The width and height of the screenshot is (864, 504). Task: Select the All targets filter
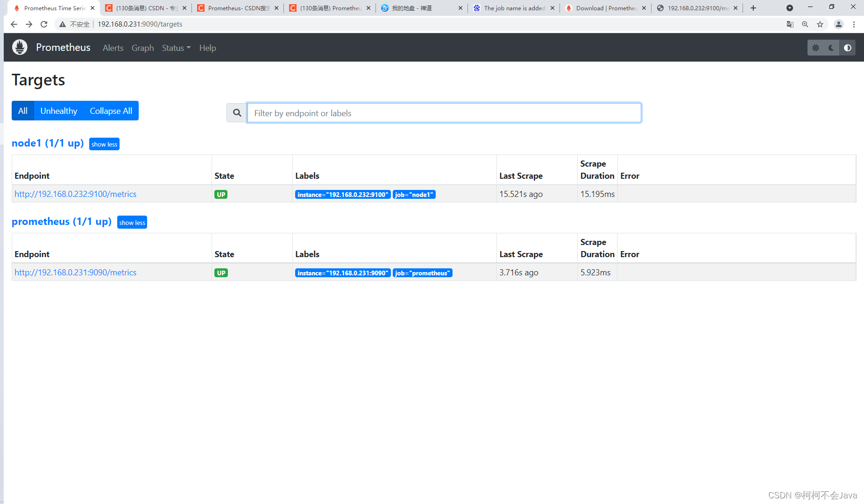(x=23, y=111)
